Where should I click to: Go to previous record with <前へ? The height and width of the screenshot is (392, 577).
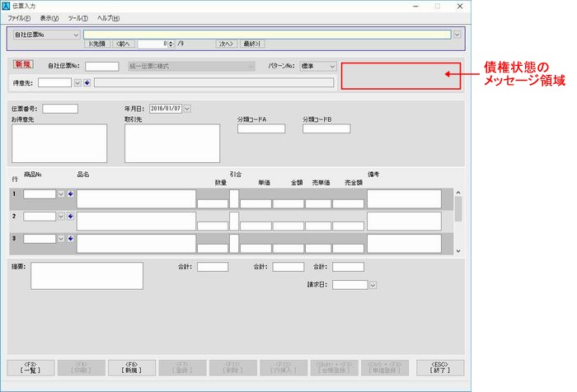tap(123, 44)
